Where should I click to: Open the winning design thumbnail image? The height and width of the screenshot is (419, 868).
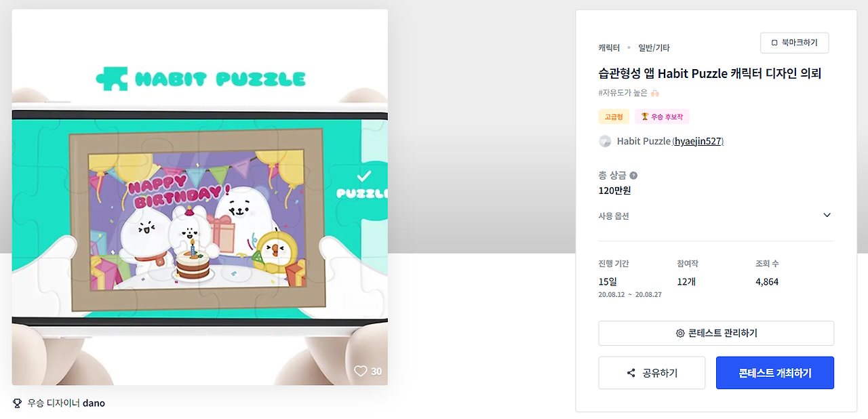pyautogui.click(x=200, y=197)
